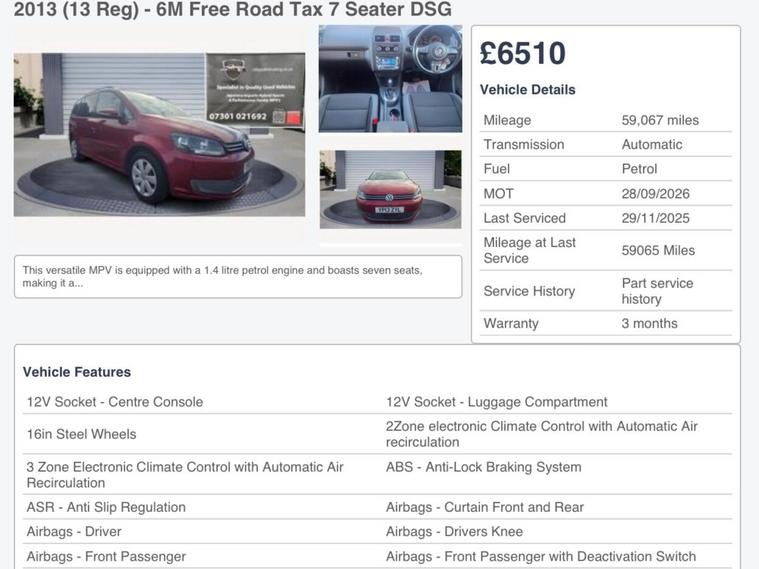Click Airbags - Curtain Front and Rear
The image size is (759, 569).
pyautogui.click(x=485, y=507)
